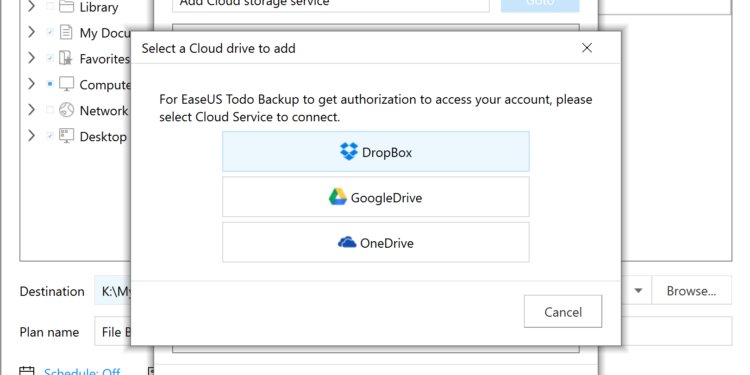Viewport: 750px width, 375px height.
Task: Click the Plan name field
Action: pyautogui.click(x=113, y=331)
